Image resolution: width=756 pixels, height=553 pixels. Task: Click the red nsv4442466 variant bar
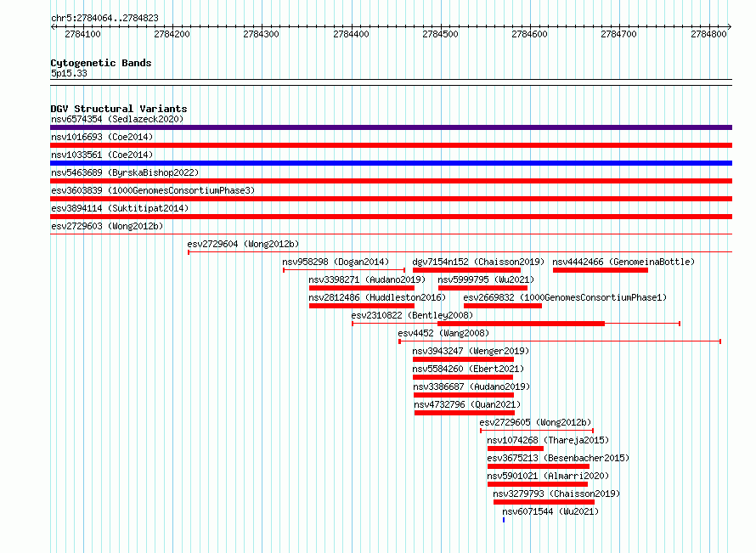click(x=601, y=270)
